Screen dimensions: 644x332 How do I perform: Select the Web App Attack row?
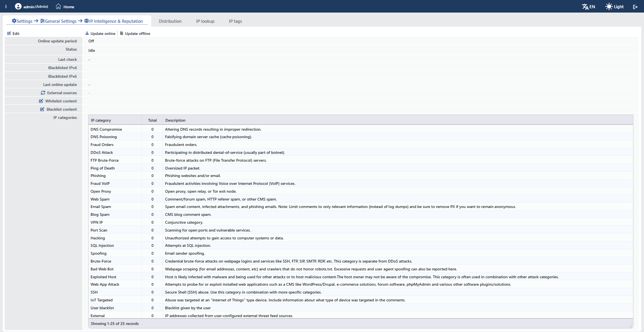coord(361,284)
